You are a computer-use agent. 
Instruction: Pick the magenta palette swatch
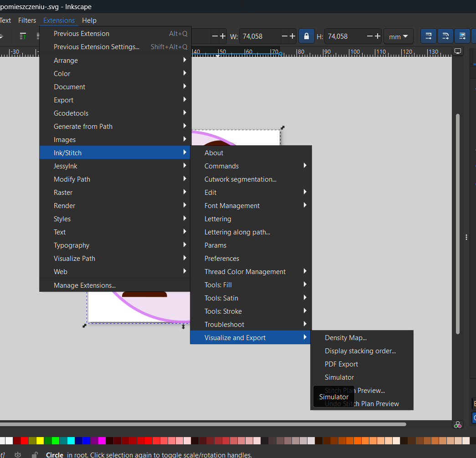[x=102, y=441]
